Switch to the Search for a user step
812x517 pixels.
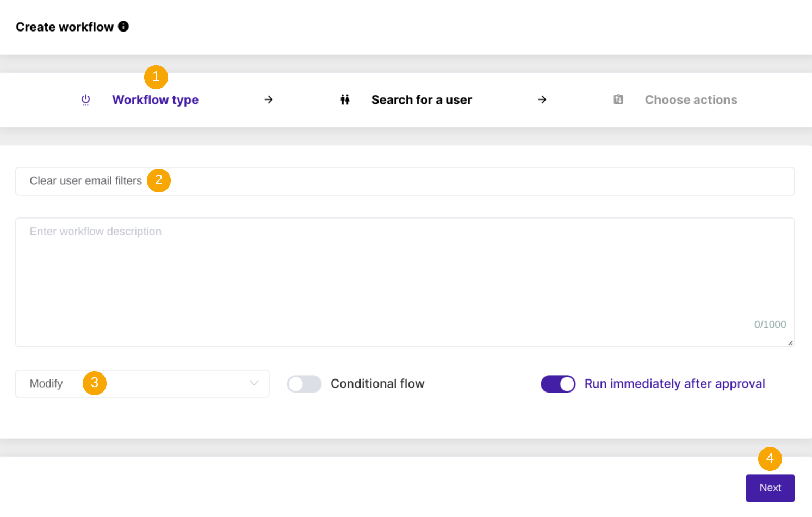click(x=422, y=99)
